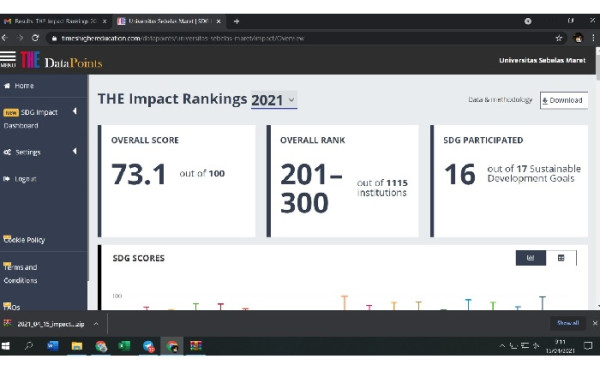Image resolution: width=600 pixels, height=365 pixels.
Task: Click the browser forward arrow
Action: point(20,38)
